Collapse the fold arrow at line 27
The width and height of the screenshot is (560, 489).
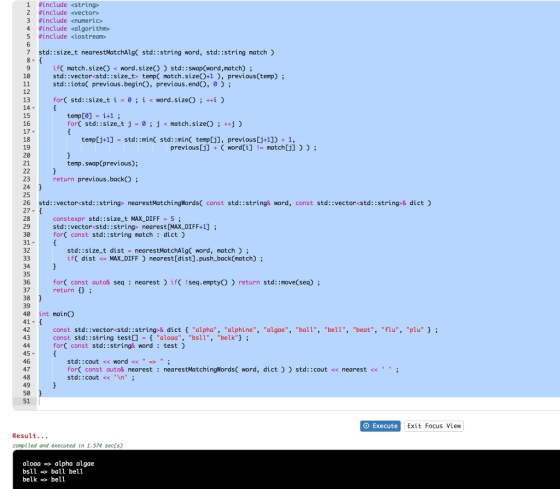34,211
